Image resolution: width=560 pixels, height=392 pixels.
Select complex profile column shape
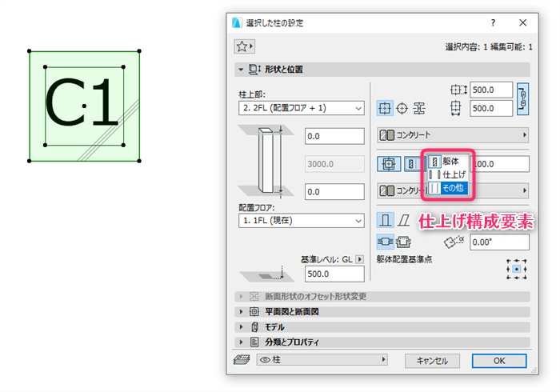(419, 108)
